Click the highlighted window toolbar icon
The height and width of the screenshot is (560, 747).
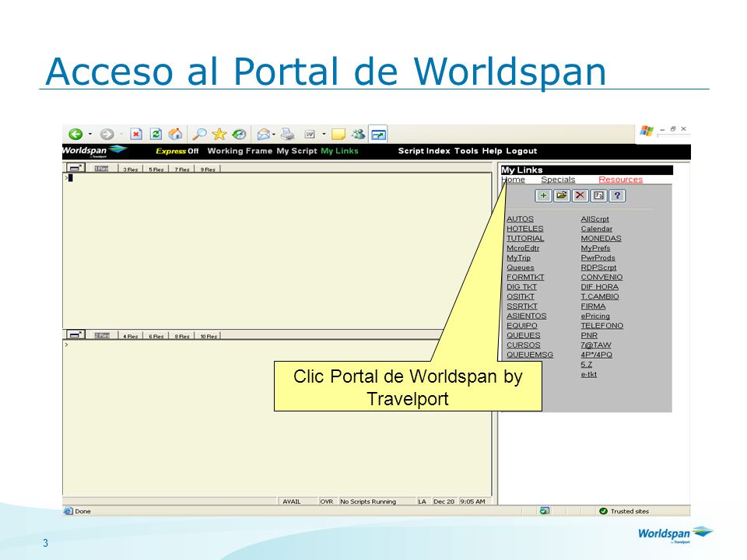(378, 135)
